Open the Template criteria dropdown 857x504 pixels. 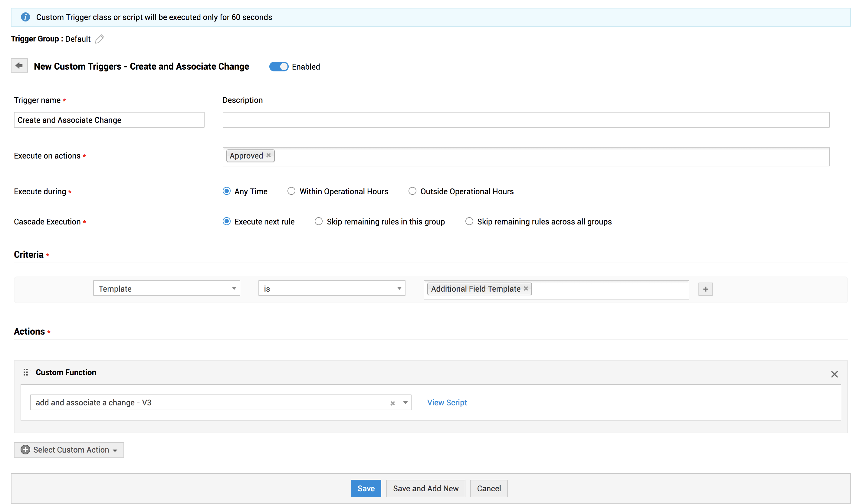coord(166,288)
